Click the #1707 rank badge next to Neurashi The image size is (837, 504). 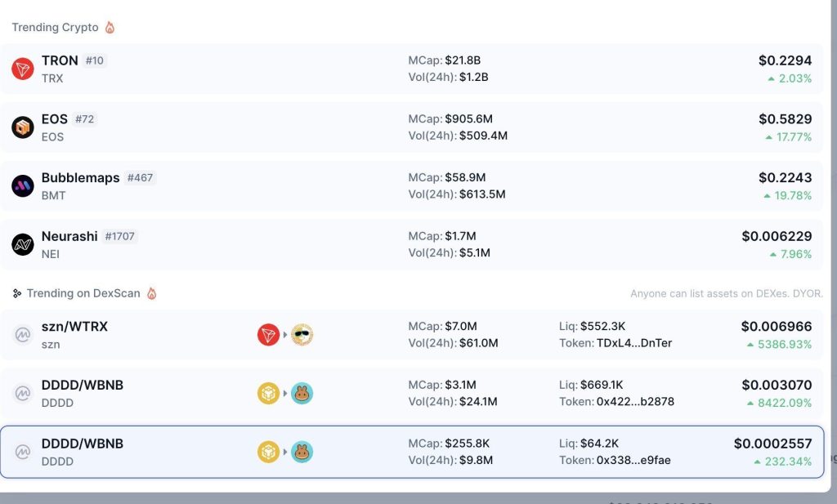(119, 237)
